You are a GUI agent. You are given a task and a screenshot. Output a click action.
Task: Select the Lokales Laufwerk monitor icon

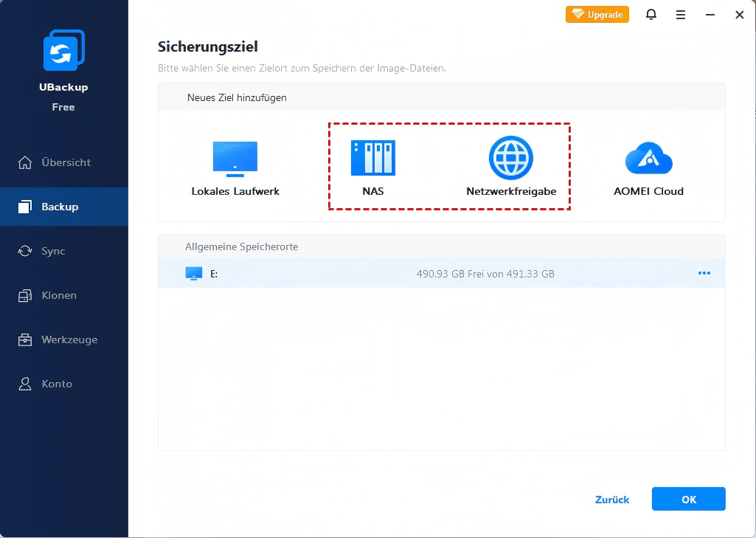coord(235,159)
